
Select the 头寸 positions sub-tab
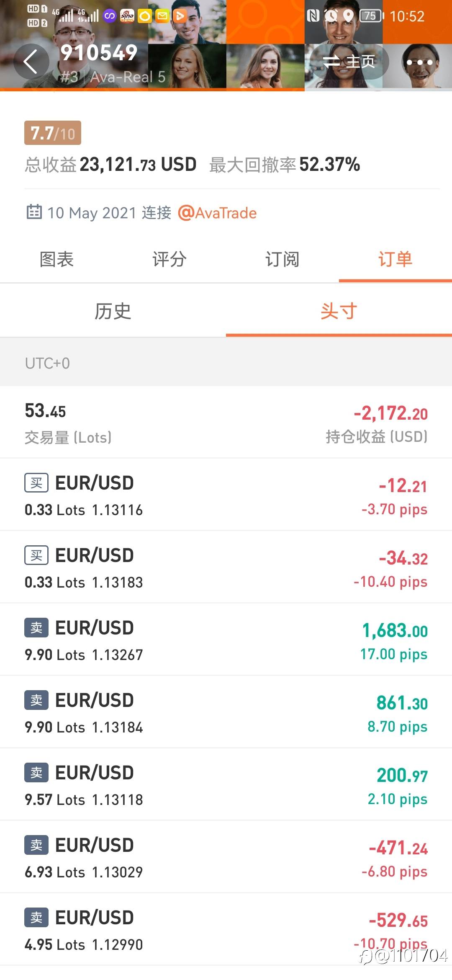[339, 311]
